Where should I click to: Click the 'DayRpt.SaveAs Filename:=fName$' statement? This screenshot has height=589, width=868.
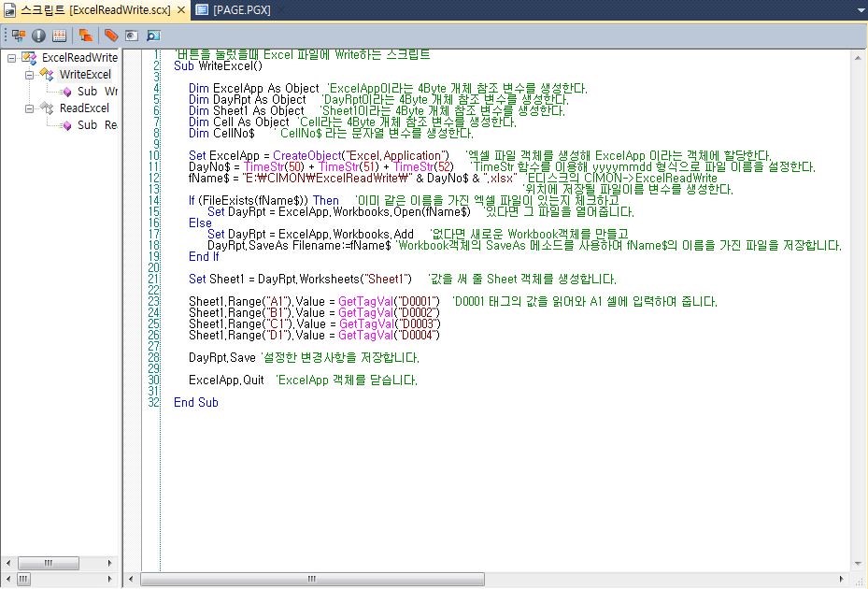(x=299, y=246)
